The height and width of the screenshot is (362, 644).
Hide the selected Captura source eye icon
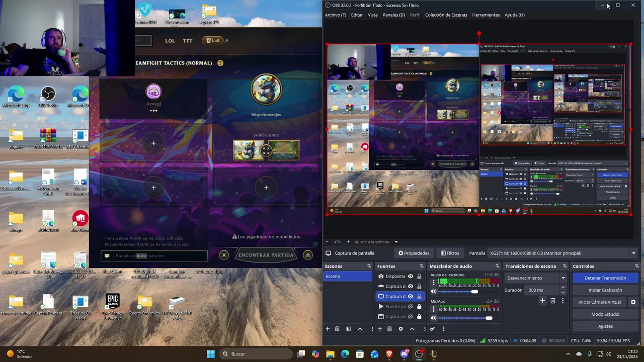click(411, 297)
